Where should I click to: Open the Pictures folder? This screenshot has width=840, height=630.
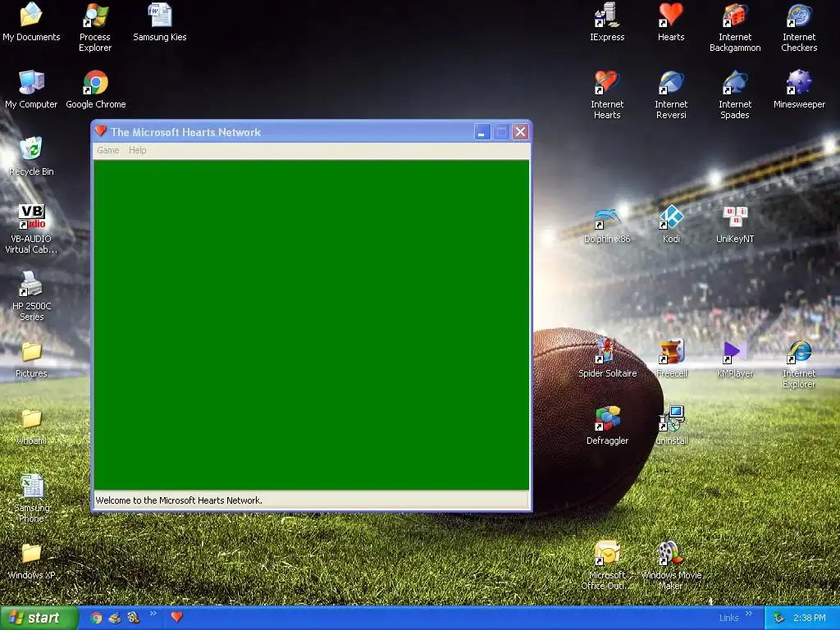click(31, 359)
